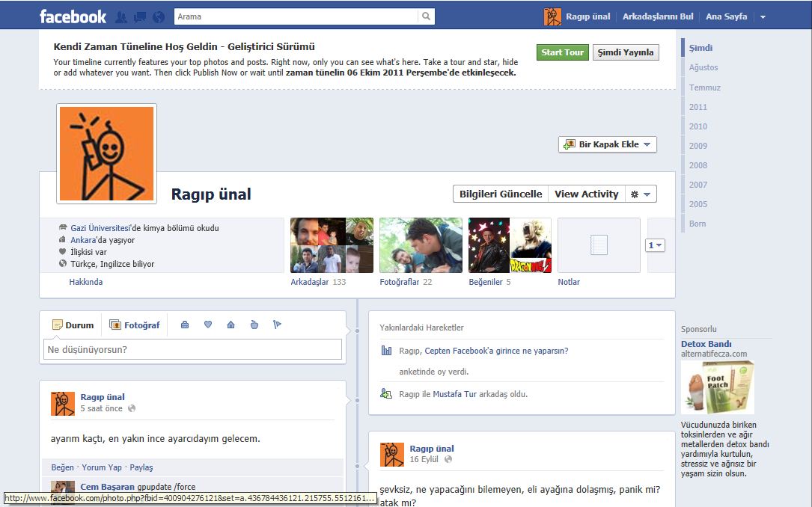The image size is (812, 507).
Task: Click the Start Tour button
Action: click(x=562, y=52)
